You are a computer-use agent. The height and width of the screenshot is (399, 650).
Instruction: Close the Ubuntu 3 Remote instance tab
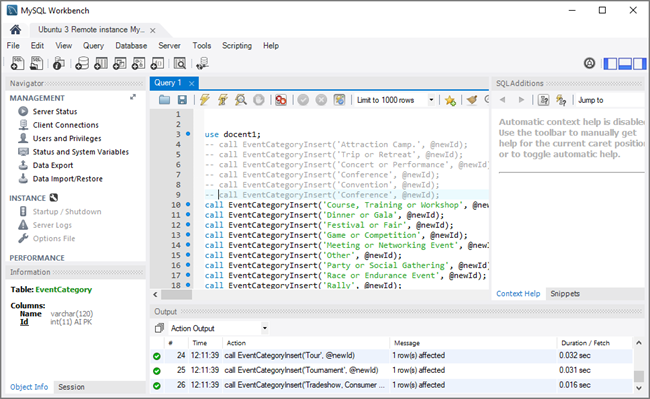tap(153, 30)
